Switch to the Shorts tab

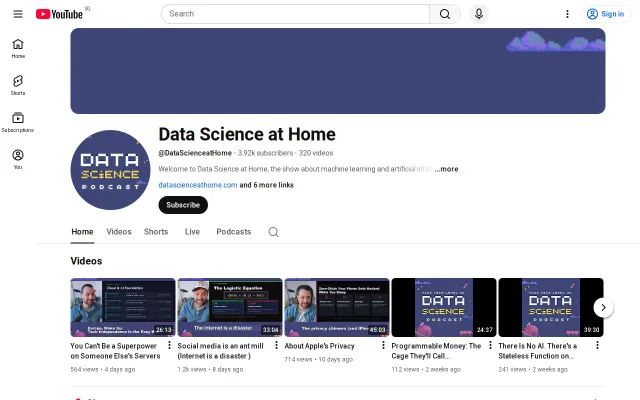pos(156,232)
